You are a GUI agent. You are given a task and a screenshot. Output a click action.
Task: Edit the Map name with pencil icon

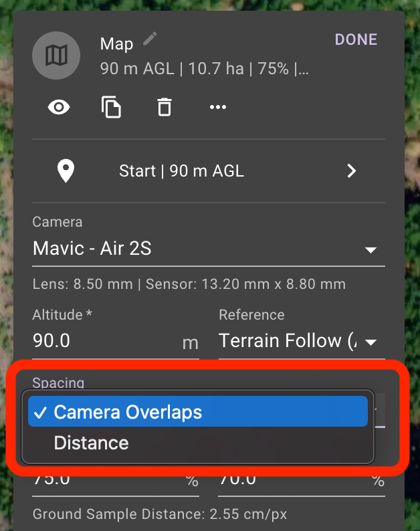click(150, 39)
